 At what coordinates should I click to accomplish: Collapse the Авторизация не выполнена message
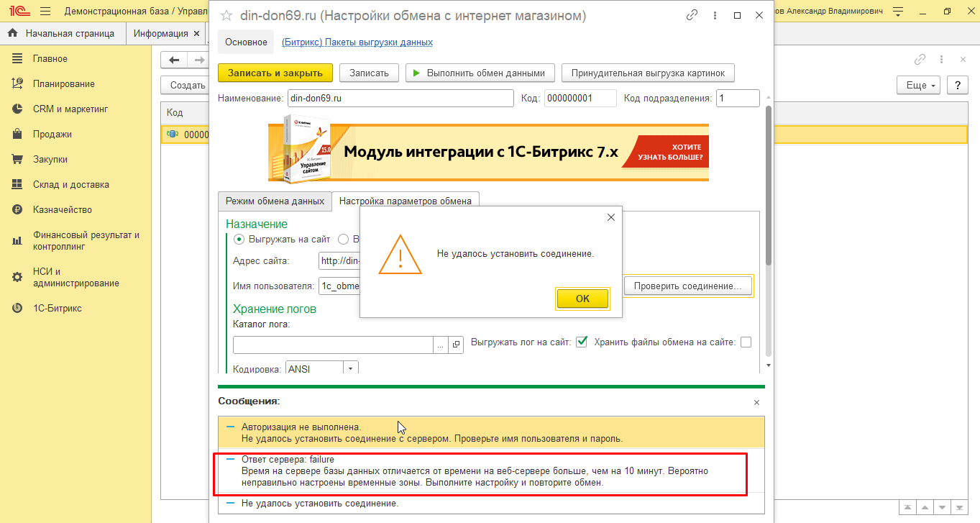coord(231,427)
